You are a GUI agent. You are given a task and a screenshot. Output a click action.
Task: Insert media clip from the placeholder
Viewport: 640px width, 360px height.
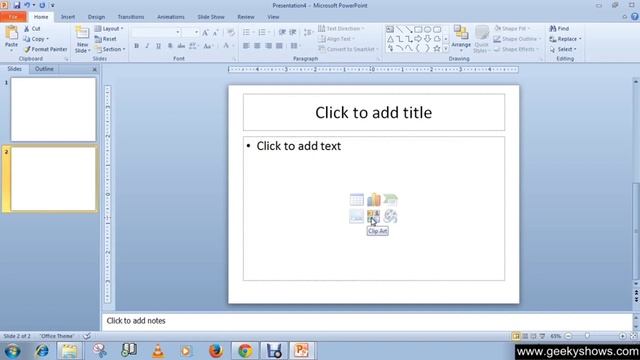click(x=391, y=216)
